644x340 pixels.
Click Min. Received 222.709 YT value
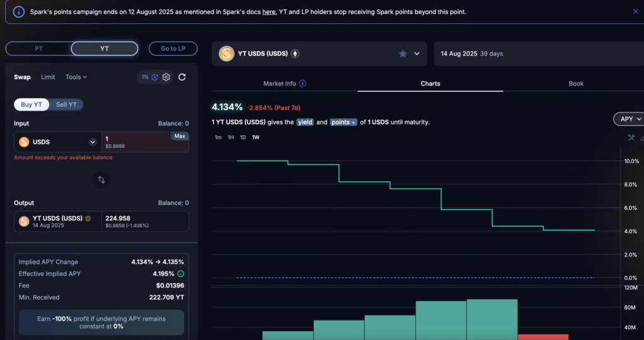pyautogui.click(x=166, y=297)
